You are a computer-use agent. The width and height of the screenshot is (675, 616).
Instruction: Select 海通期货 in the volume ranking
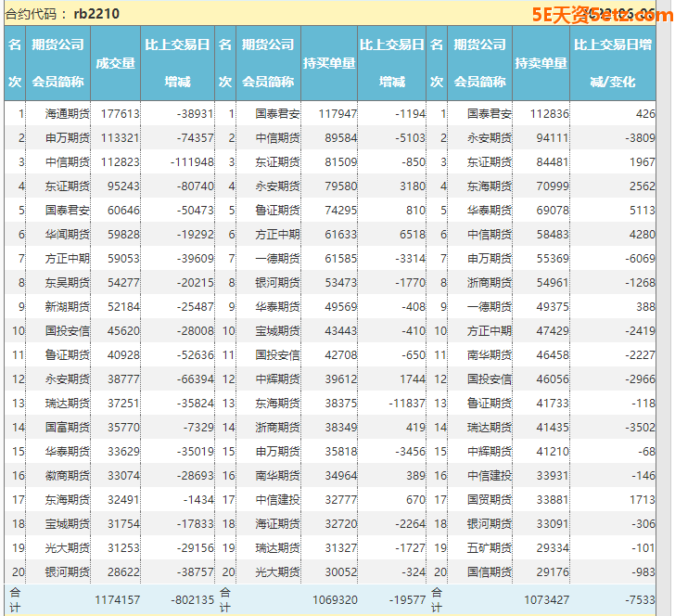(x=68, y=114)
